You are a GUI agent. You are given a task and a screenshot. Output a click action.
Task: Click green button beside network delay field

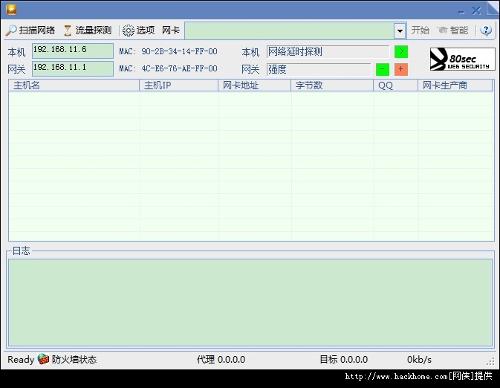click(401, 52)
